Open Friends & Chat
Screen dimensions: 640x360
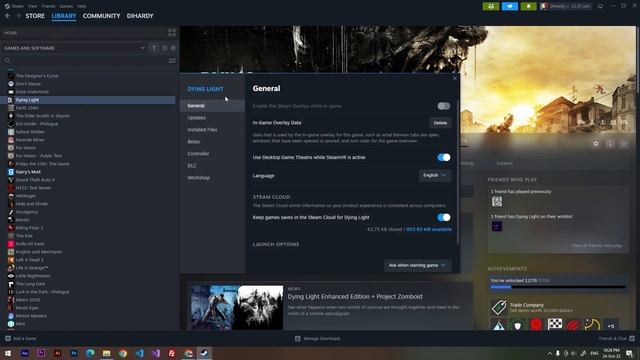click(616, 338)
